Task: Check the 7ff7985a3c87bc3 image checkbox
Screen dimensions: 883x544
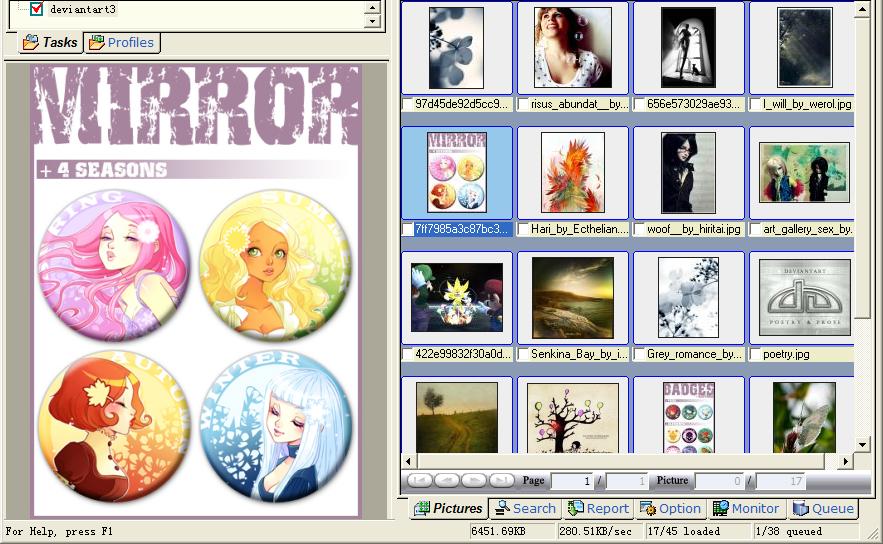Action: tap(408, 229)
